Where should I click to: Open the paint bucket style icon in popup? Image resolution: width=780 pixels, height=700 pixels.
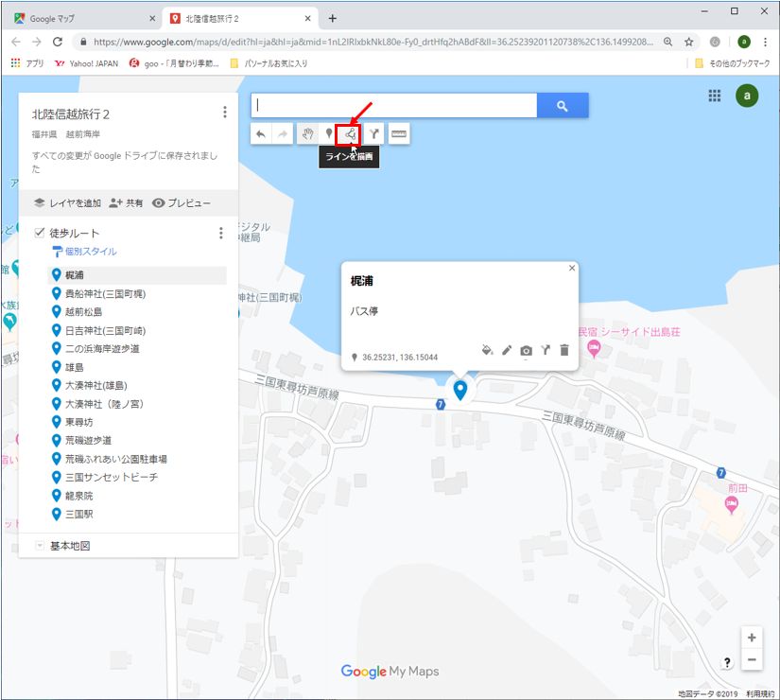point(487,351)
